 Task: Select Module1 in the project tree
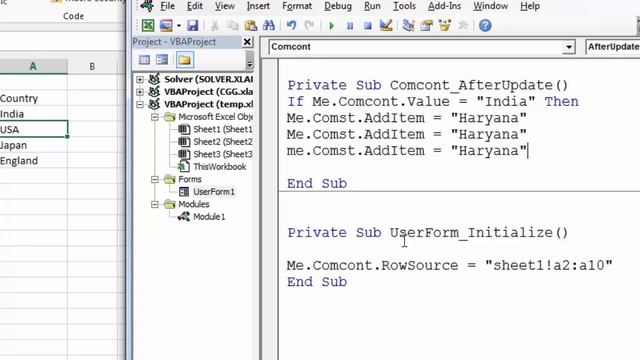(x=209, y=217)
